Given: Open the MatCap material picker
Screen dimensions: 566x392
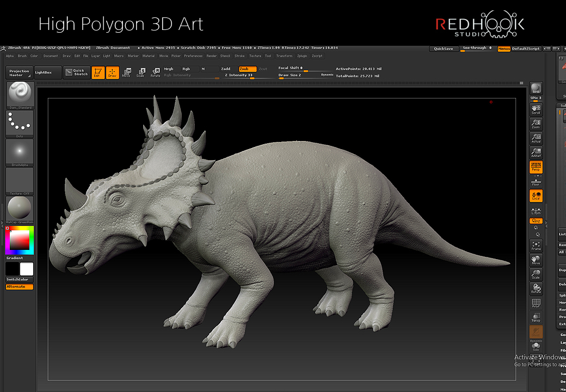Looking at the screenshot, I should (20, 210).
